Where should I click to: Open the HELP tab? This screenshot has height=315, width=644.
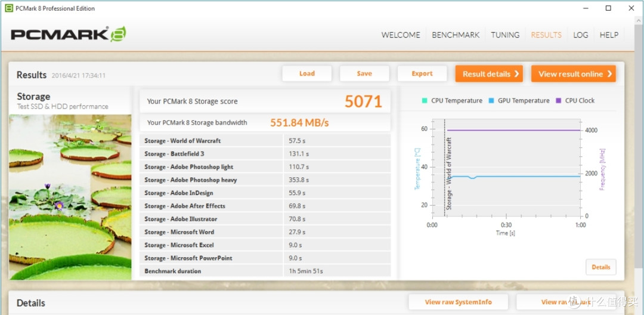click(609, 35)
